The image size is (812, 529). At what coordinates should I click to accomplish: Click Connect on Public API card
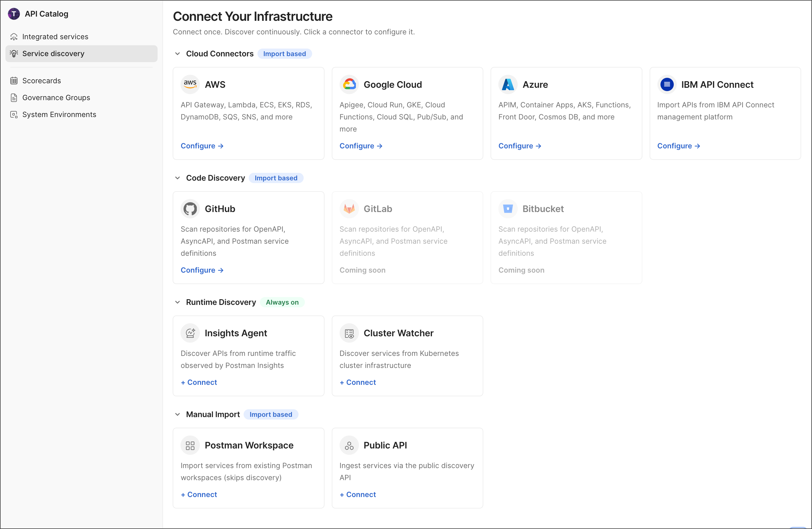[358, 495]
